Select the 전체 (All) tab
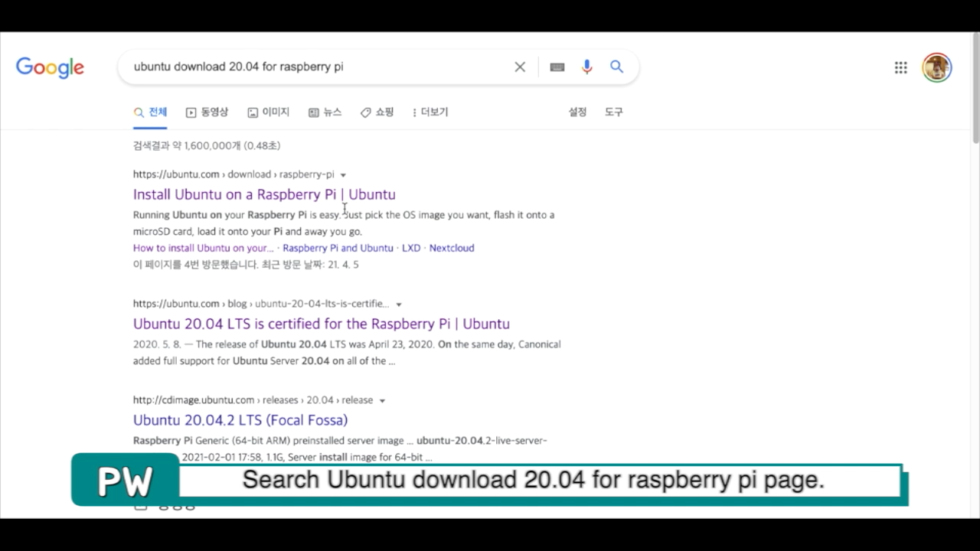The height and width of the screenshot is (551, 980). click(150, 112)
